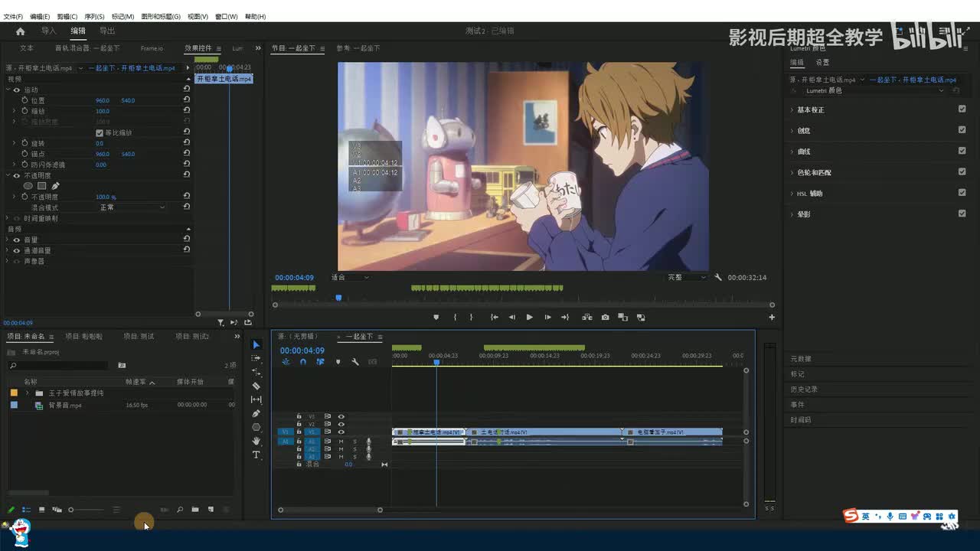Switch to the 导出 workspace tab
The height and width of the screenshot is (551, 980).
pyautogui.click(x=107, y=31)
